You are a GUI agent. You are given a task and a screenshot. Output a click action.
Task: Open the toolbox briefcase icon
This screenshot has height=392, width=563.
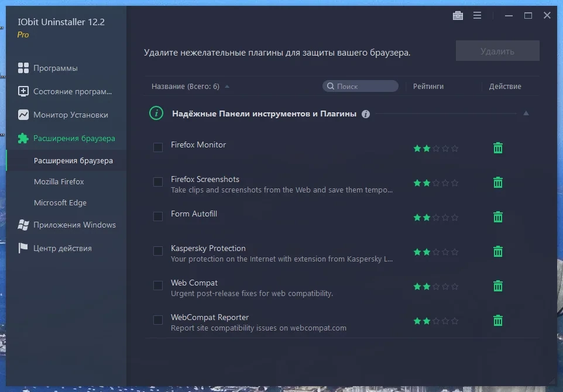point(458,15)
